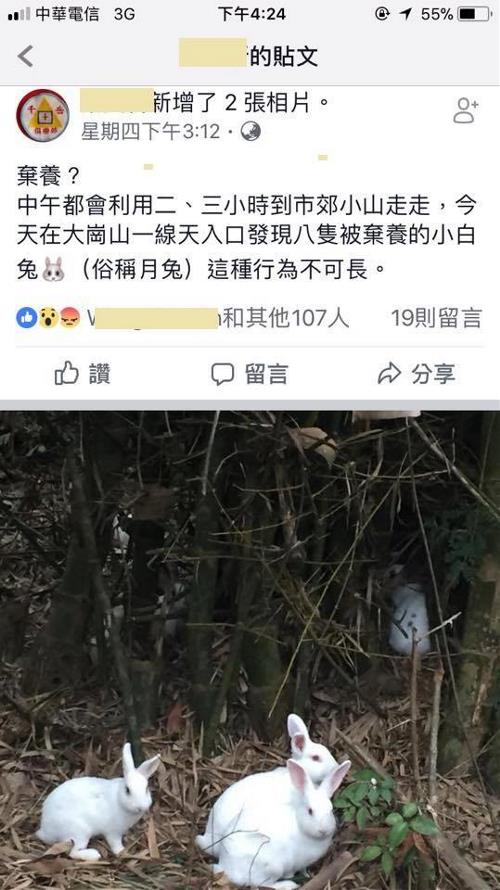Tap the rotation lock status icon
The image size is (500, 890).
pyautogui.click(x=383, y=14)
